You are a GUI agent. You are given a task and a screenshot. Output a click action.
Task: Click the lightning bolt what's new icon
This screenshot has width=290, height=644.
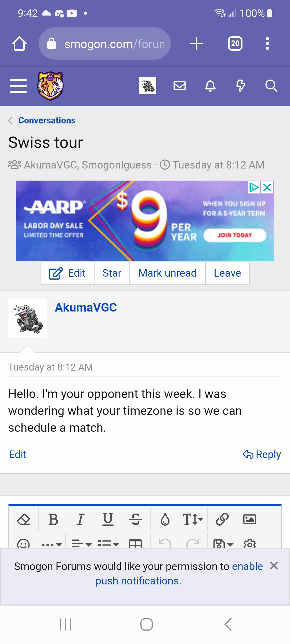coord(241,86)
